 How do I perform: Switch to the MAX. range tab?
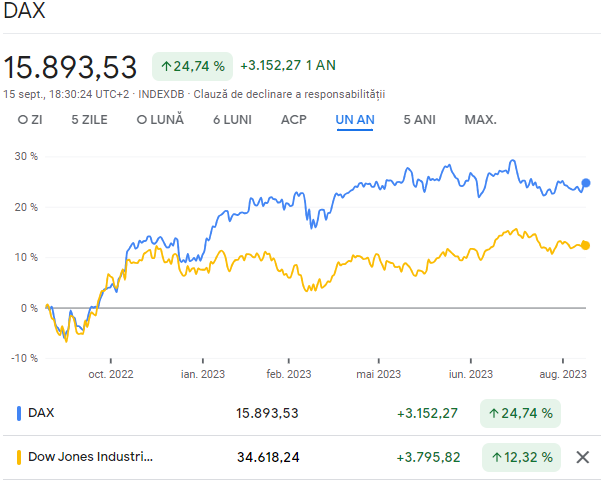480,120
